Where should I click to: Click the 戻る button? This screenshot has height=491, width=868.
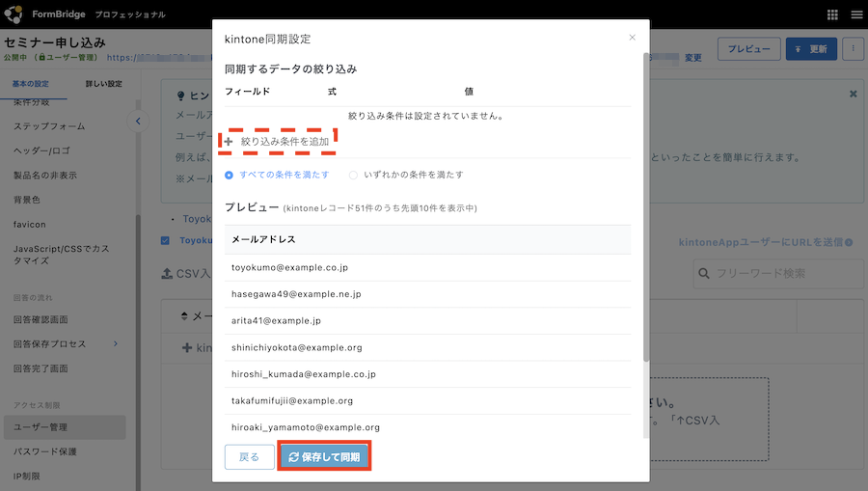(x=249, y=456)
